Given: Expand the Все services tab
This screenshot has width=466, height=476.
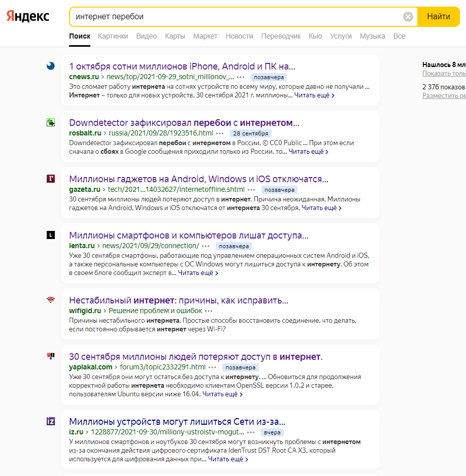Looking at the screenshot, I should coord(399,36).
